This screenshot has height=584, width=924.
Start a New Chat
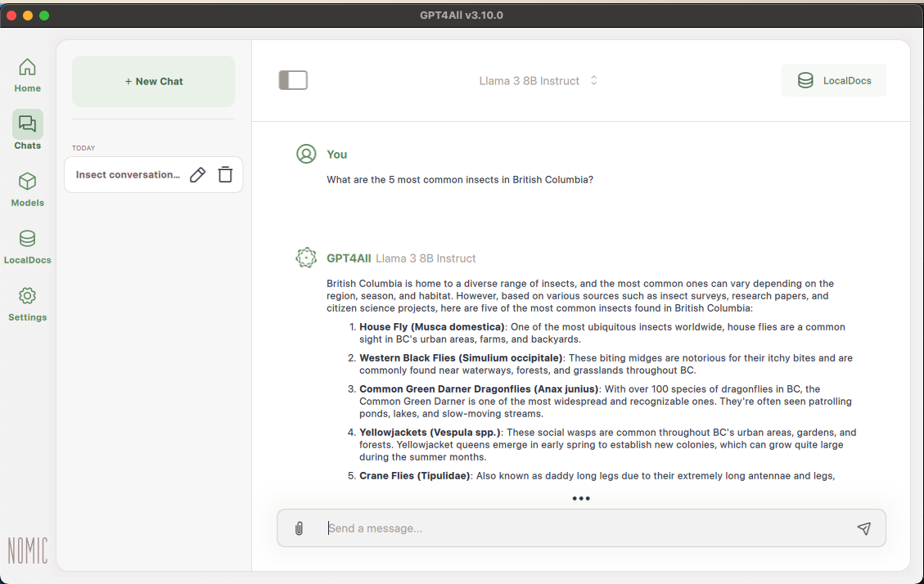154,82
